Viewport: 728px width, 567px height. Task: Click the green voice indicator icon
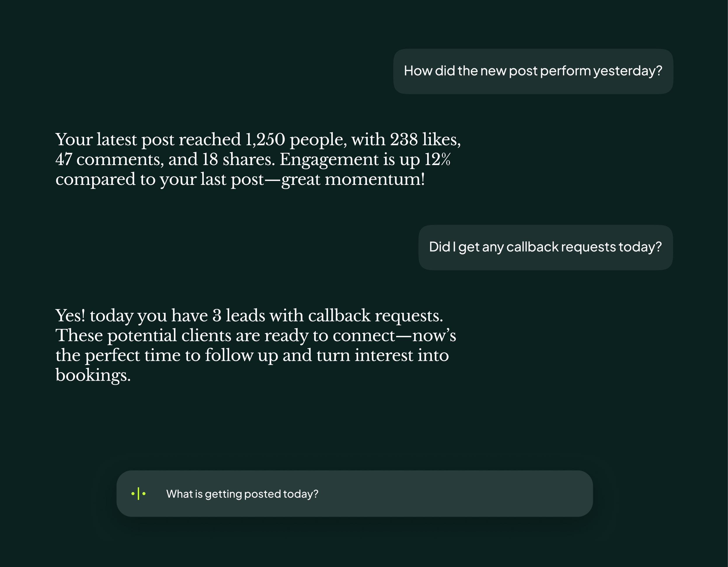[138, 494]
